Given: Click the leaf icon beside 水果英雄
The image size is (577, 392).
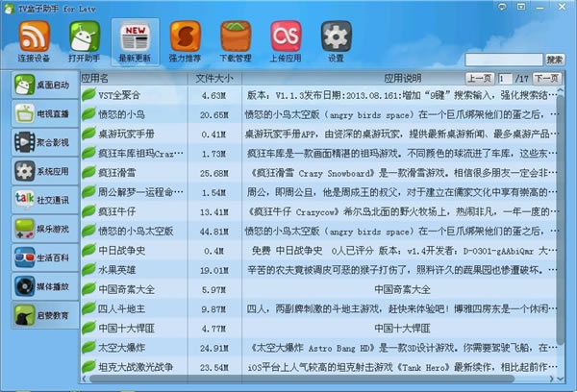Looking at the screenshot, I should [x=88, y=269].
